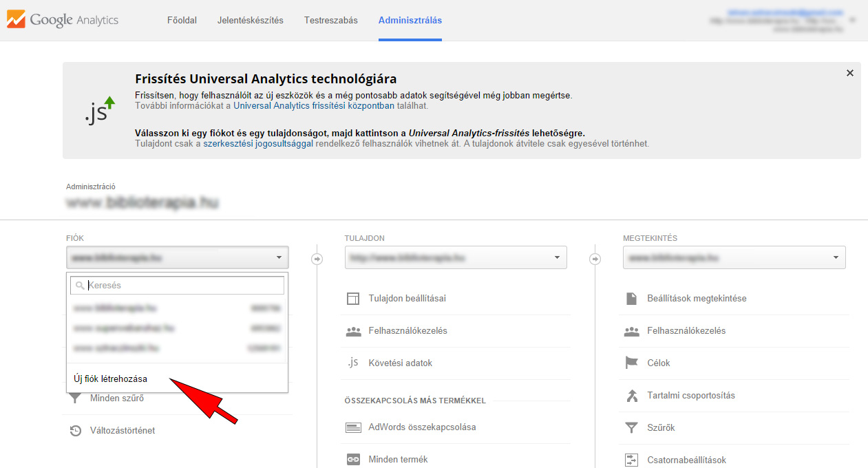Open the MEGTEKINTÉS view dropdown
Screen dimensions: 868x468
734,258
